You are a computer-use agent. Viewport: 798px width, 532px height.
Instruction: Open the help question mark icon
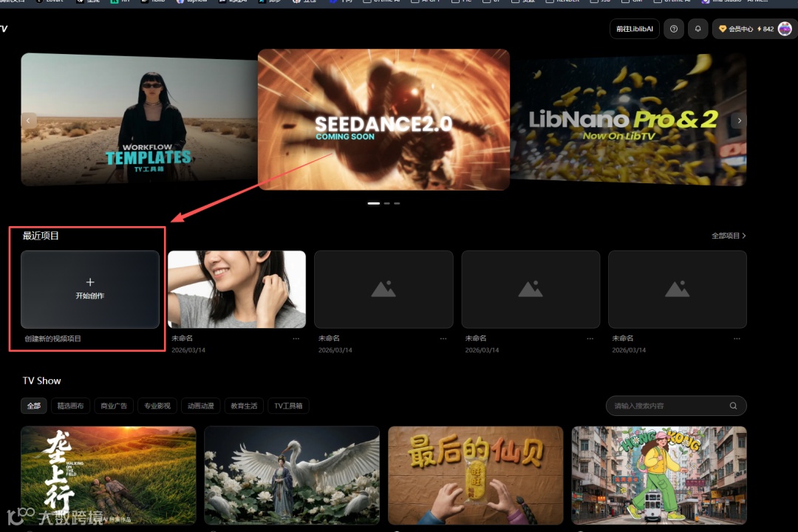tap(673, 29)
